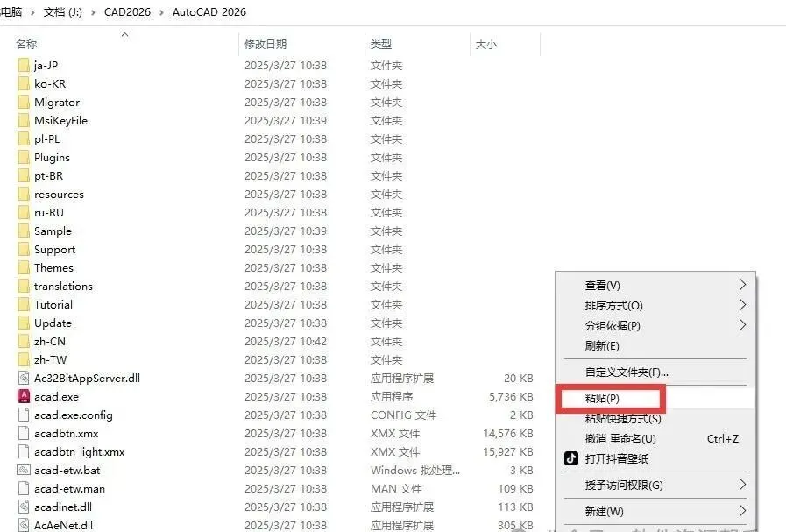This screenshot has width=786, height=532.
Task: Click the zh-CN folder icon
Action: click(24, 342)
